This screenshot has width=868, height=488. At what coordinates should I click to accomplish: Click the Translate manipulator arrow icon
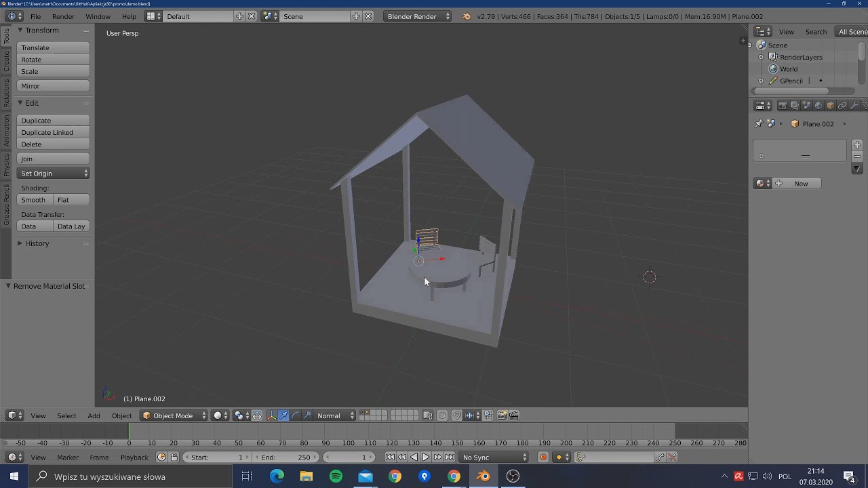pyautogui.click(x=283, y=415)
